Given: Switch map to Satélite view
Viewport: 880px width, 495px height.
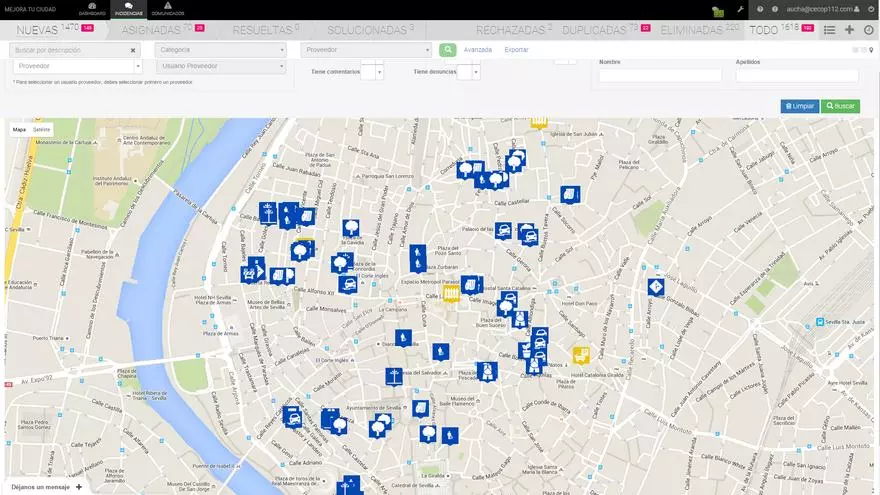Looking at the screenshot, I should [x=41, y=129].
